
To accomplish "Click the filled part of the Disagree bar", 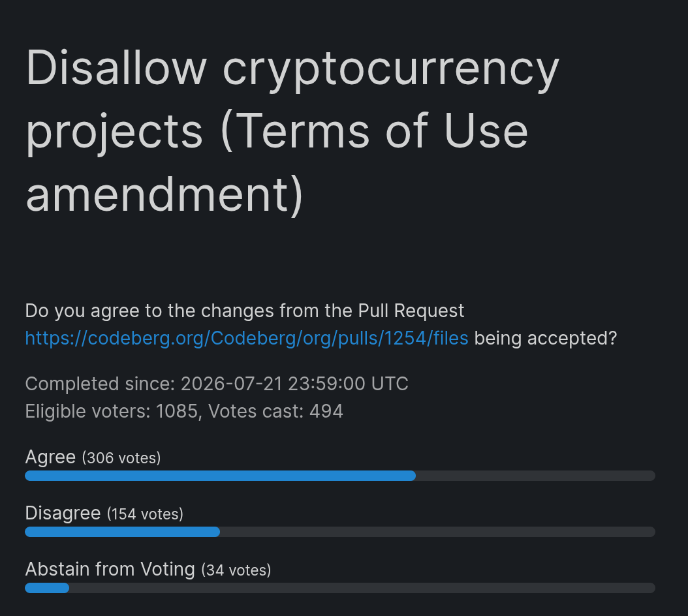I will [123, 532].
